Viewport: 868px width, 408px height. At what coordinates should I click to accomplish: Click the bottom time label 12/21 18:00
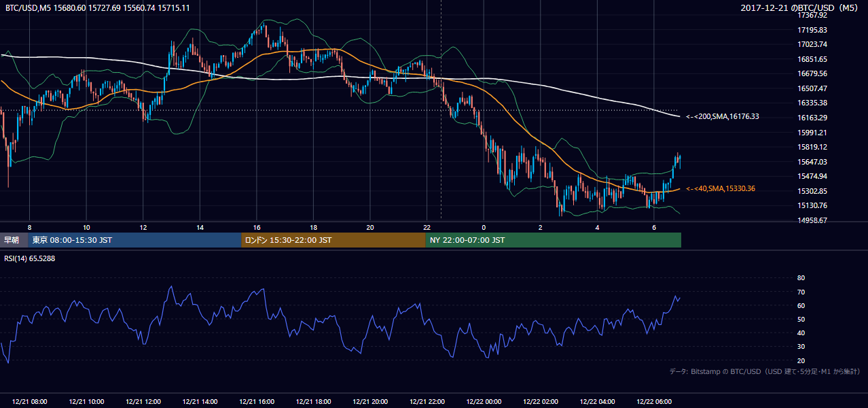(314, 402)
